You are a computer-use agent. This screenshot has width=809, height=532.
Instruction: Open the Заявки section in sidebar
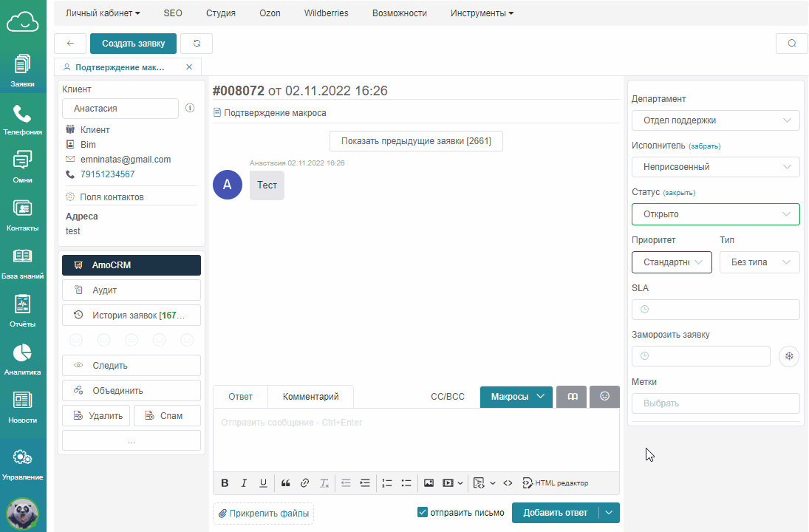click(23, 71)
